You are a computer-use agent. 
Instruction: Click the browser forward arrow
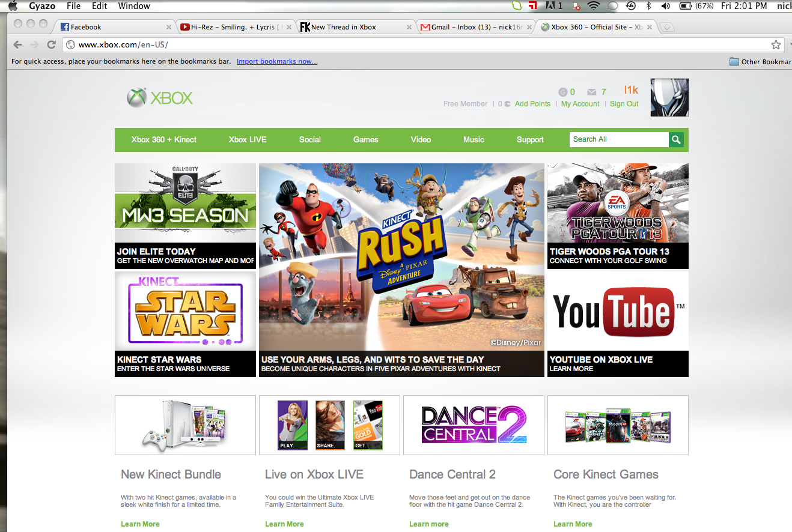pyautogui.click(x=34, y=44)
